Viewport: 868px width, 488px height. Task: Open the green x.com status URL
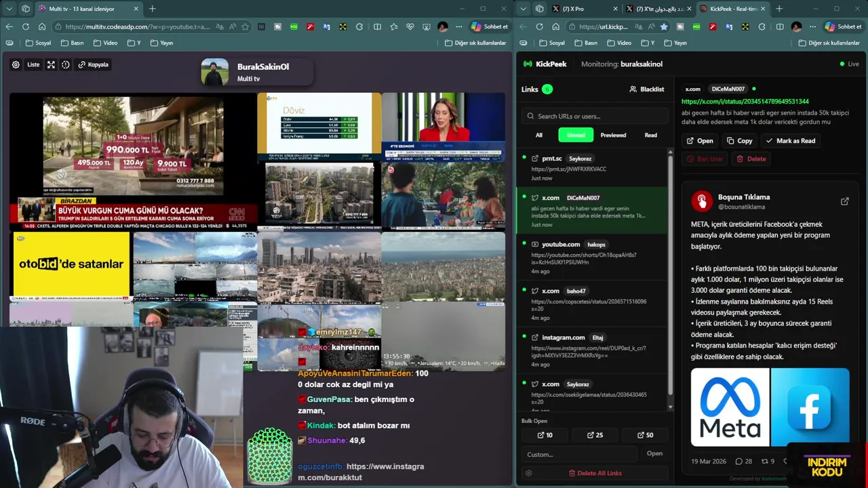(x=745, y=101)
